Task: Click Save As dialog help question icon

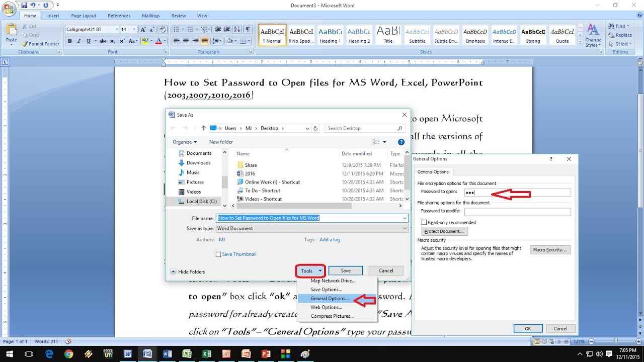Action: pyautogui.click(x=401, y=142)
